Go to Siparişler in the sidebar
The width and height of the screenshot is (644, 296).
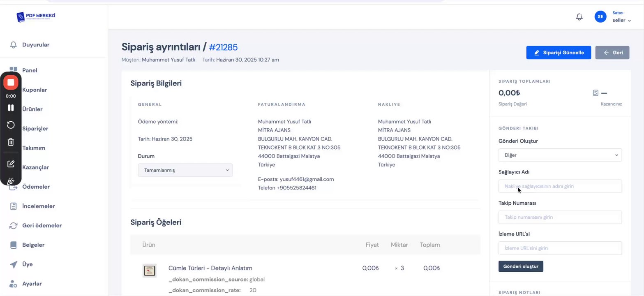point(35,129)
